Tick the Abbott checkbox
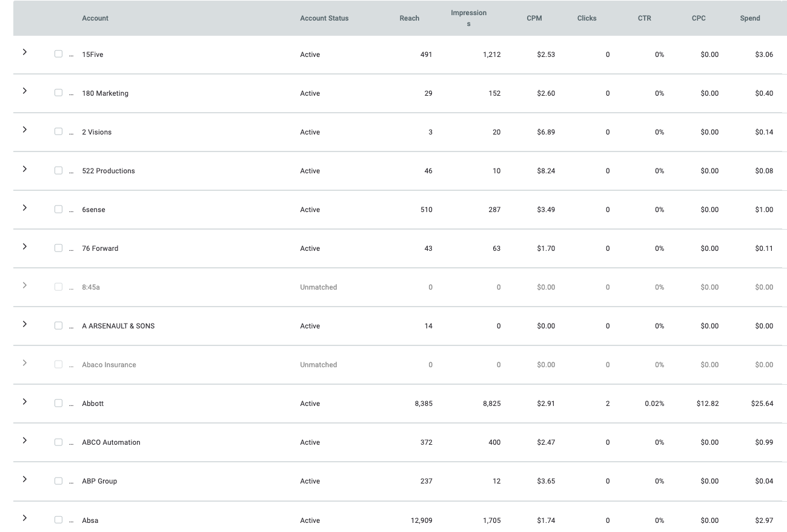 click(58, 403)
